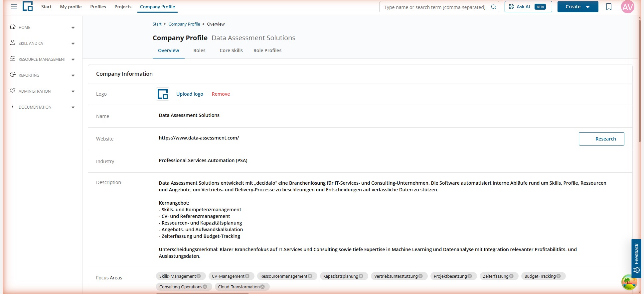
Task: Expand the SKILL AND CV section
Action: 73,44
